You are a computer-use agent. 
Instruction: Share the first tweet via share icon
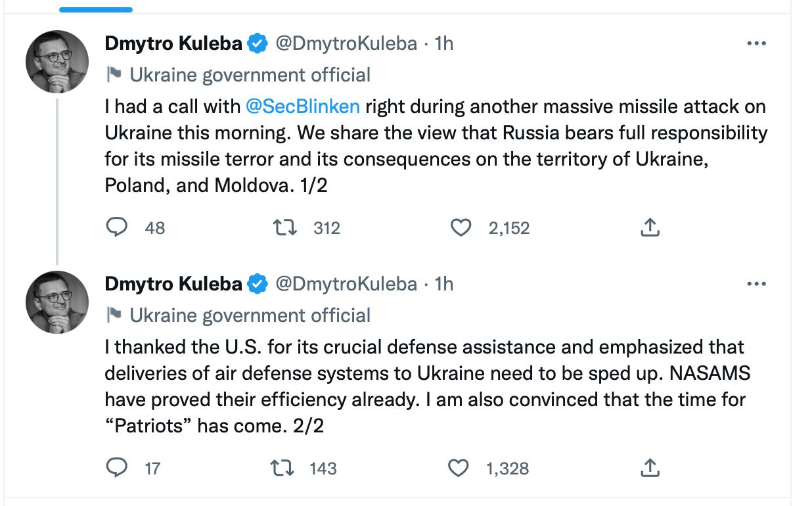coord(649,227)
